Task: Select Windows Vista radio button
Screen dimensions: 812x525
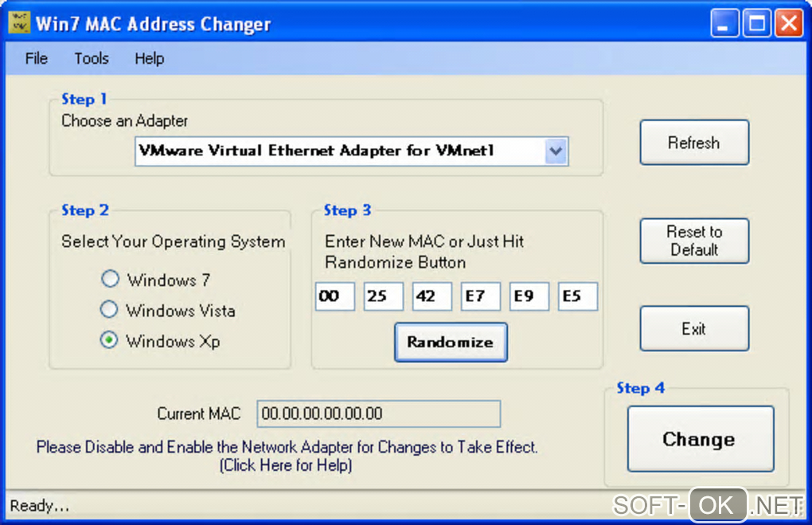Action: 109,309
